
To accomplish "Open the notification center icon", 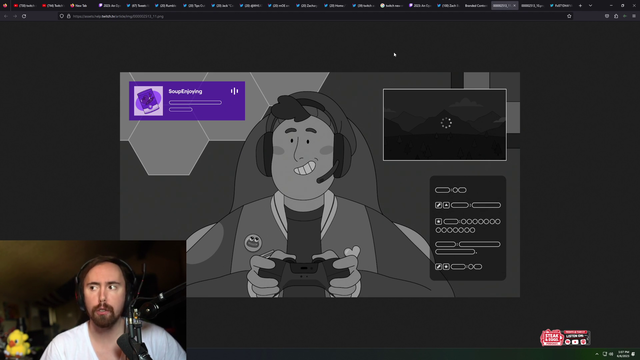I will (x=634, y=354).
